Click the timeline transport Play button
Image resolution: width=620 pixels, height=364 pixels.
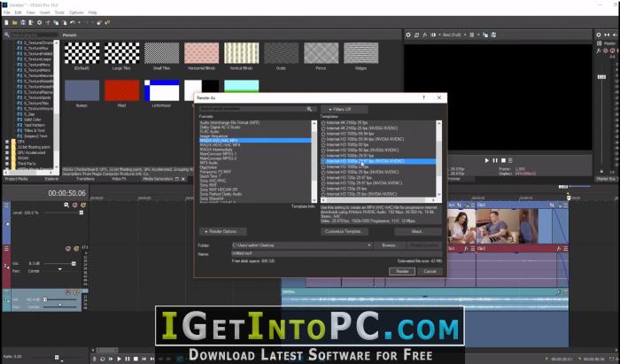coord(119,359)
